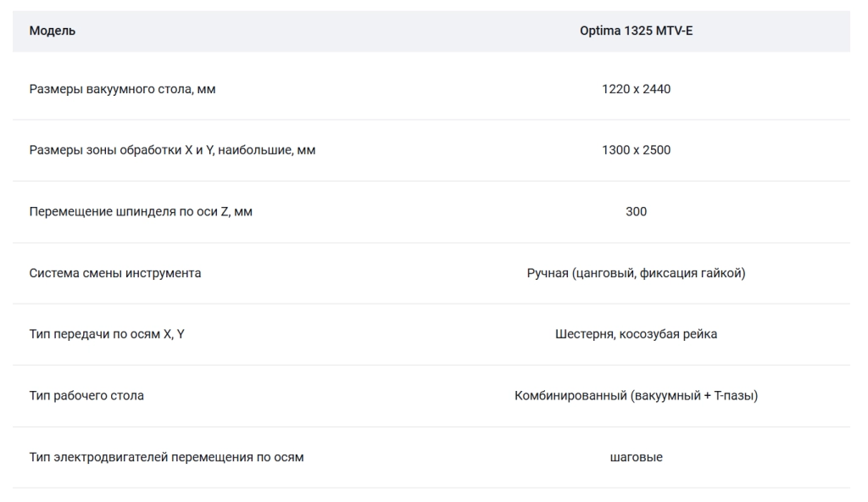Click 'Шестерня, косозубая рейка' value
868x502 pixels.
point(636,334)
